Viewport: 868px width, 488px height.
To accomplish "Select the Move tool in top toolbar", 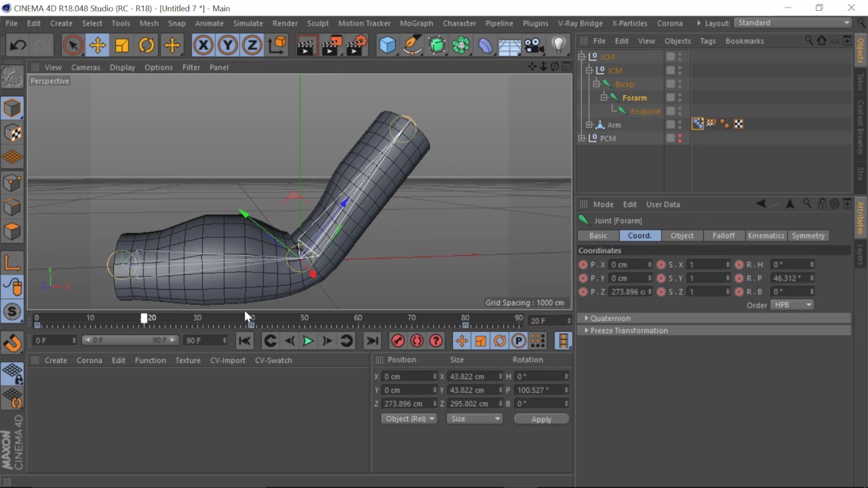I will (x=97, y=45).
